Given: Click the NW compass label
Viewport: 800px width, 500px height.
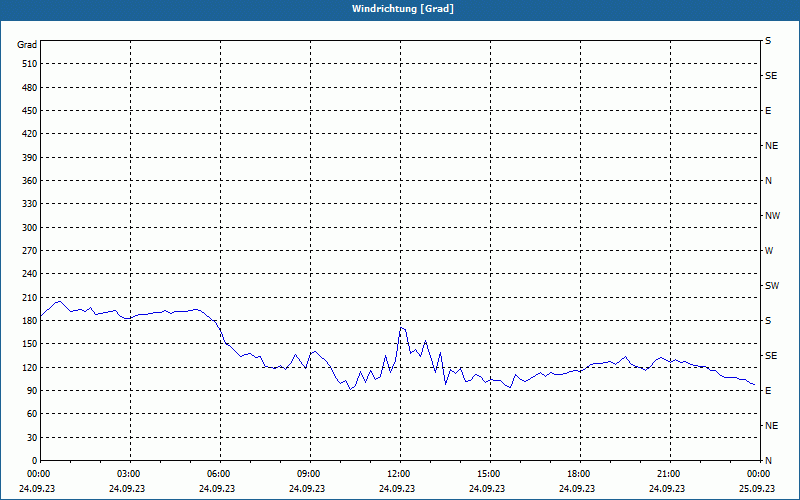Looking at the screenshot, I should click(x=772, y=216).
